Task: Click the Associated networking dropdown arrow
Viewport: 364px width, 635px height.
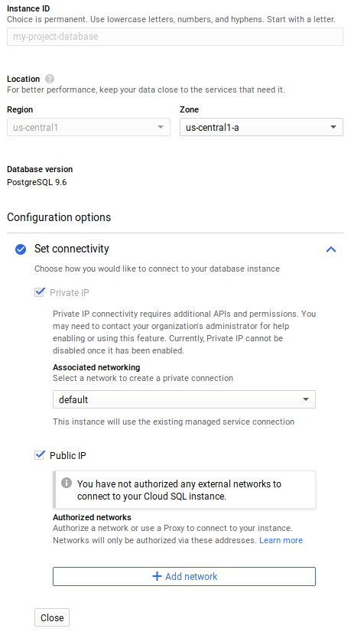Action: (306, 399)
